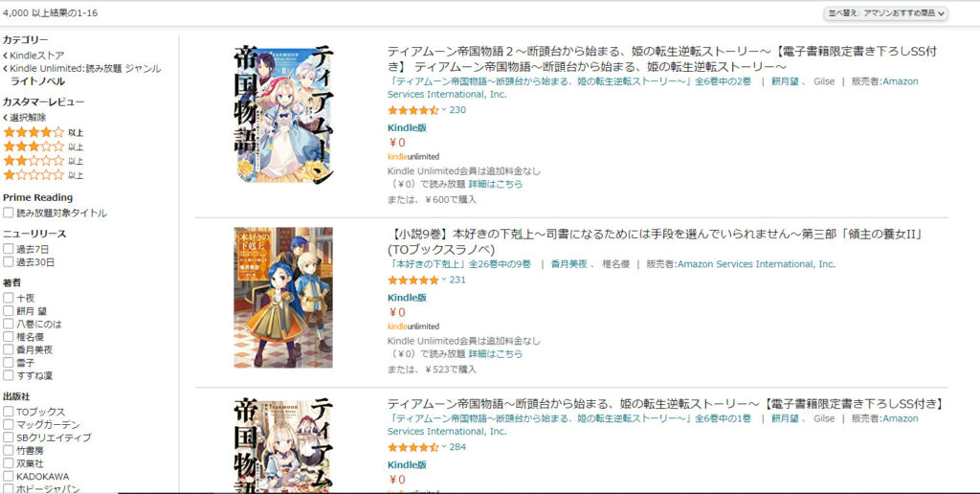Filter by one star and up rating

42,175
